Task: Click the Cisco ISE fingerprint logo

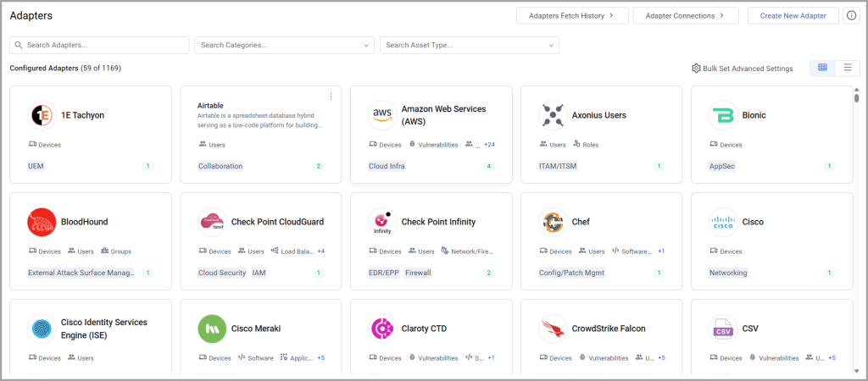Action: (x=42, y=329)
